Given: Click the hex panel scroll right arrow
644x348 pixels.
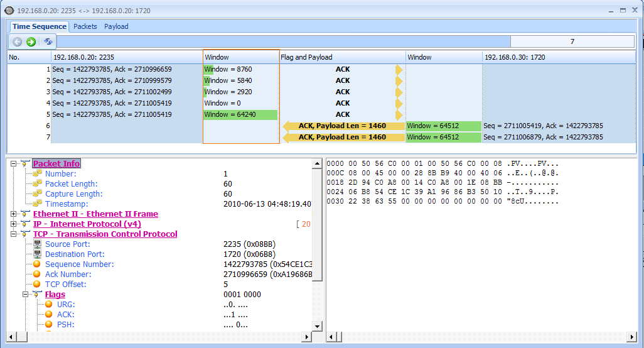Looking at the screenshot, I should (x=631, y=337).
